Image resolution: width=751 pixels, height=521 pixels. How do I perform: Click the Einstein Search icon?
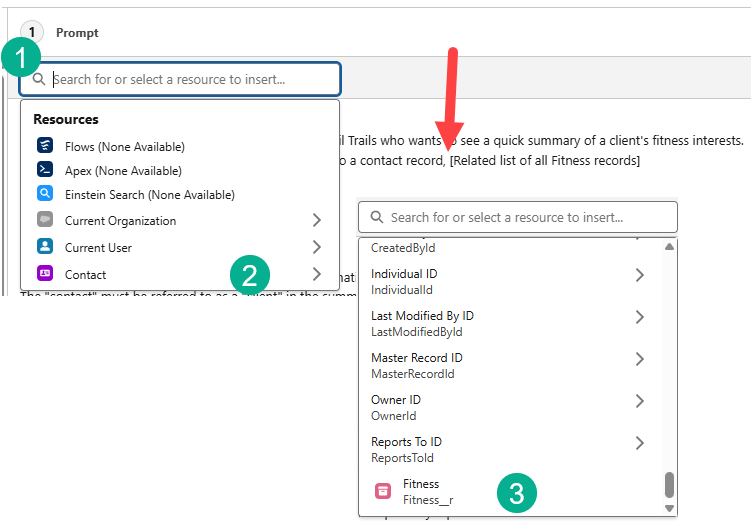pos(45,195)
